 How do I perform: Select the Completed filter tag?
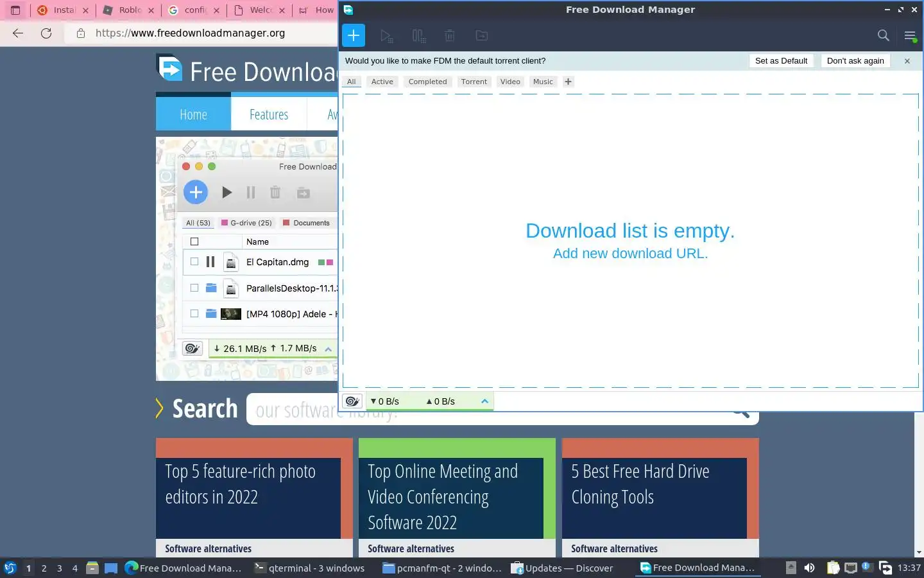coord(427,82)
